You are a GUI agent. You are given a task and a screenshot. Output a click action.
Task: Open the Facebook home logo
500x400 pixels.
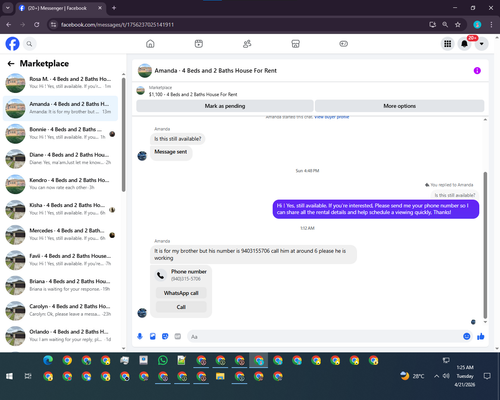coord(13,44)
